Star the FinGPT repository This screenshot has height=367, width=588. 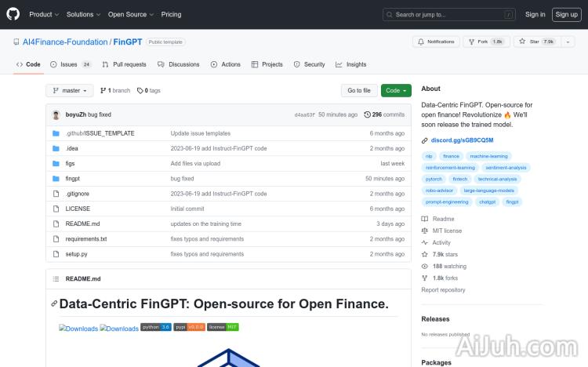[x=538, y=42]
